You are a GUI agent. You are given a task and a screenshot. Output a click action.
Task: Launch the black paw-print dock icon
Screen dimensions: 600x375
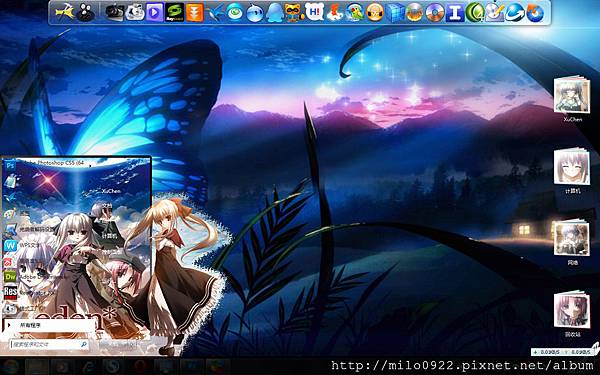[85, 12]
